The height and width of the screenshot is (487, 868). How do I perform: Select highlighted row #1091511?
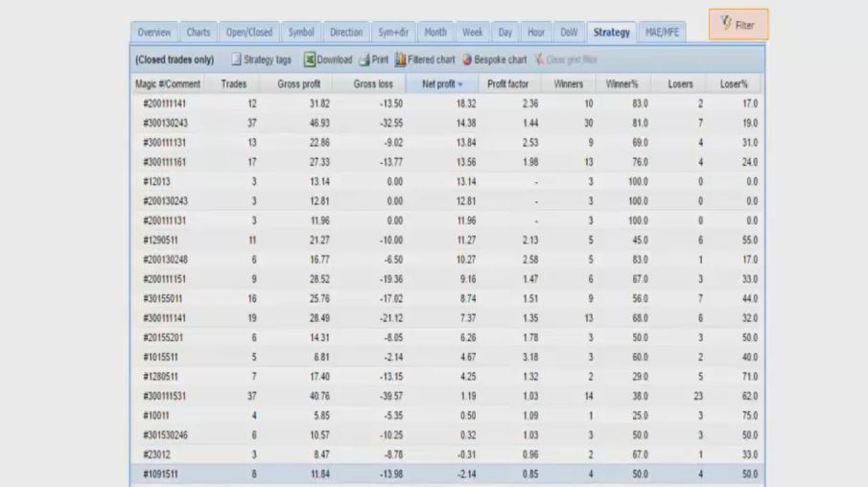click(x=447, y=475)
